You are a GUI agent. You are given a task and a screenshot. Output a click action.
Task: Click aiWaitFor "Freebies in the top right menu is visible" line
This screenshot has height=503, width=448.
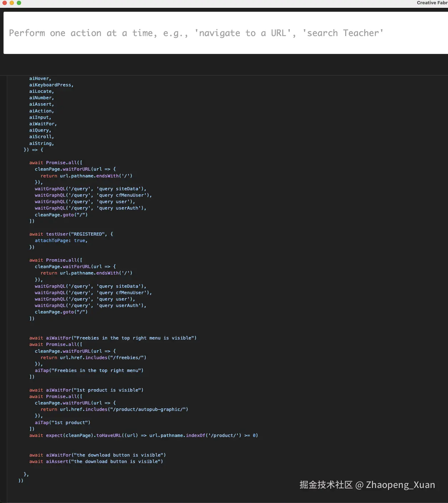[113, 338]
